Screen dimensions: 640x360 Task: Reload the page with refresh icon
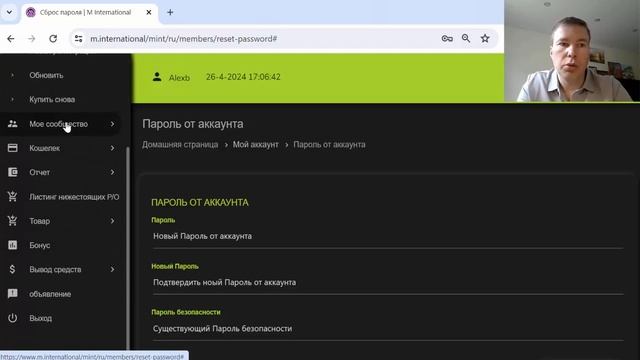(x=53, y=39)
